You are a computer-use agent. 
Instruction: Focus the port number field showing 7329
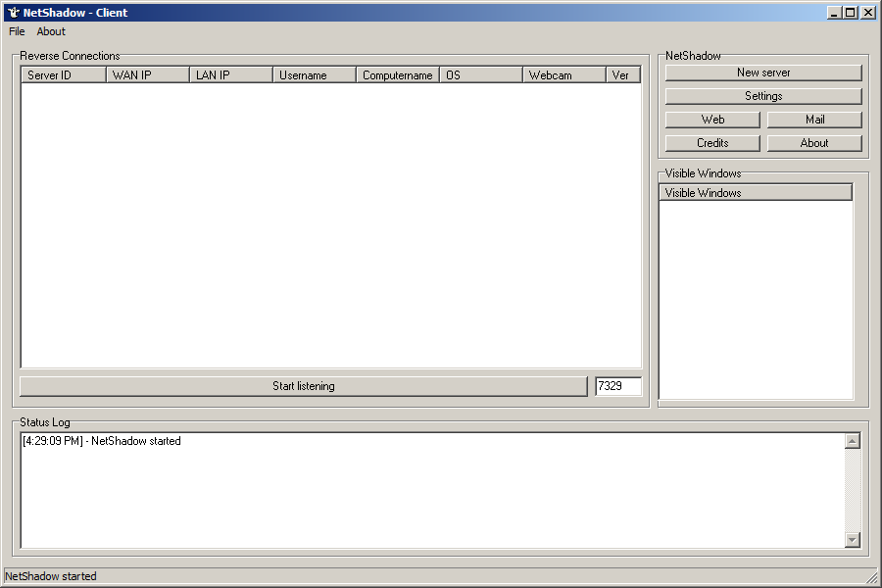(617, 386)
